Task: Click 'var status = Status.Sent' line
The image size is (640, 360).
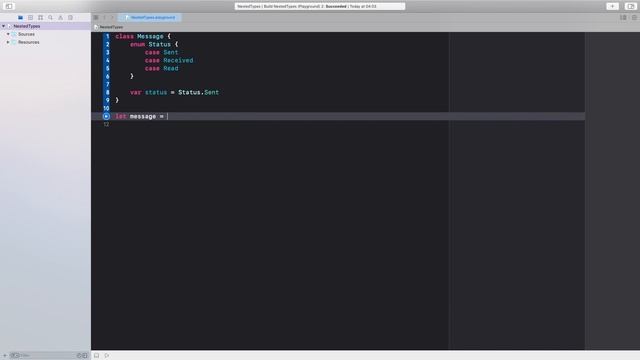Action: 174,92
